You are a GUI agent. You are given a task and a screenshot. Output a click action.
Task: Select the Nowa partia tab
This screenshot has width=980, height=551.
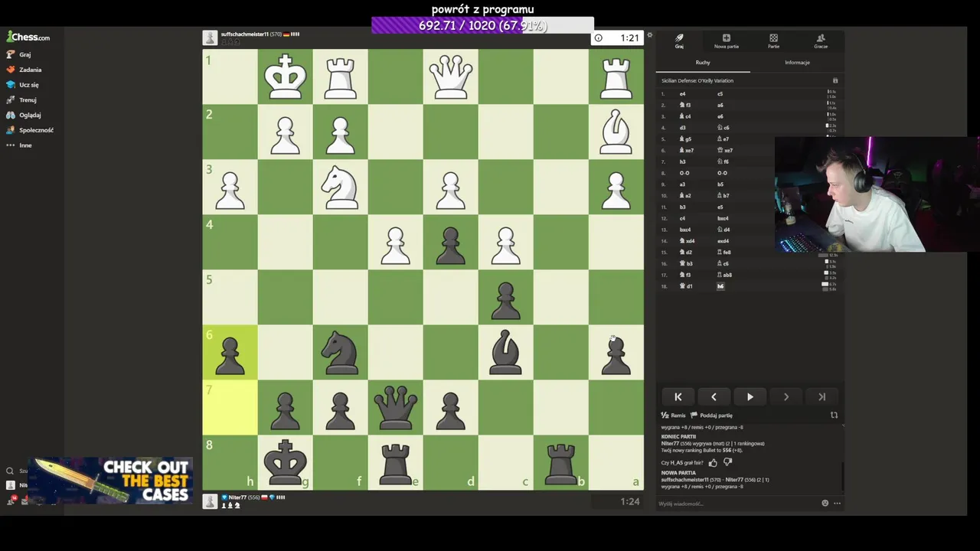[x=727, y=41]
